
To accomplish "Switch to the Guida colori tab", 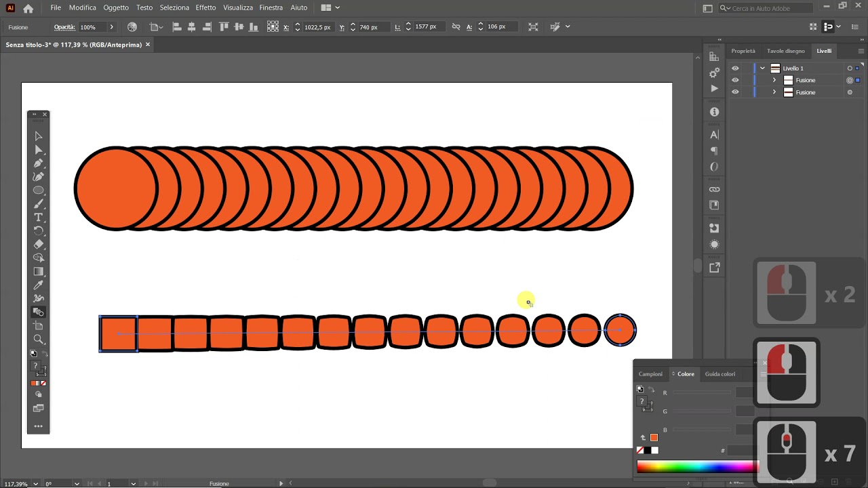I will coord(720,374).
